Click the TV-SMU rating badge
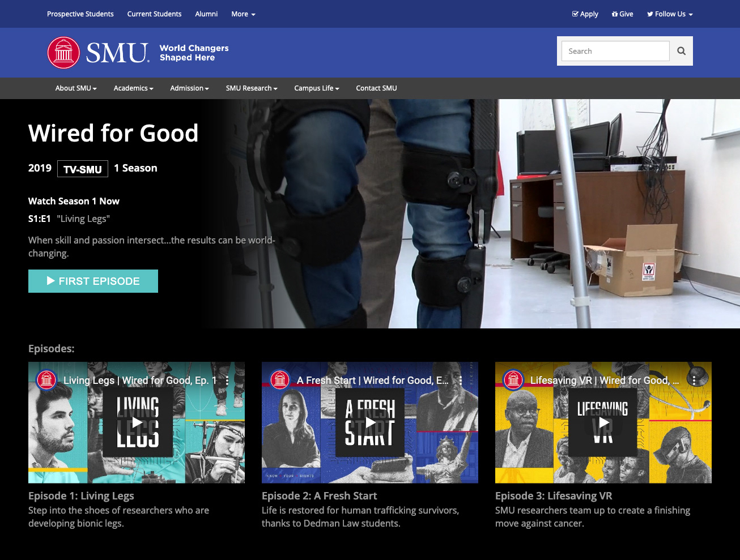 [83, 169]
